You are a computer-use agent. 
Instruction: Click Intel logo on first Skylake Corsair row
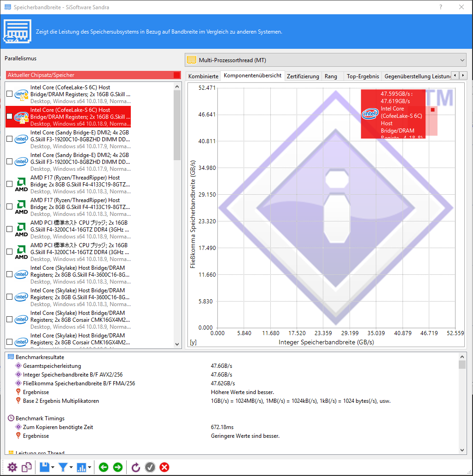click(21, 319)
